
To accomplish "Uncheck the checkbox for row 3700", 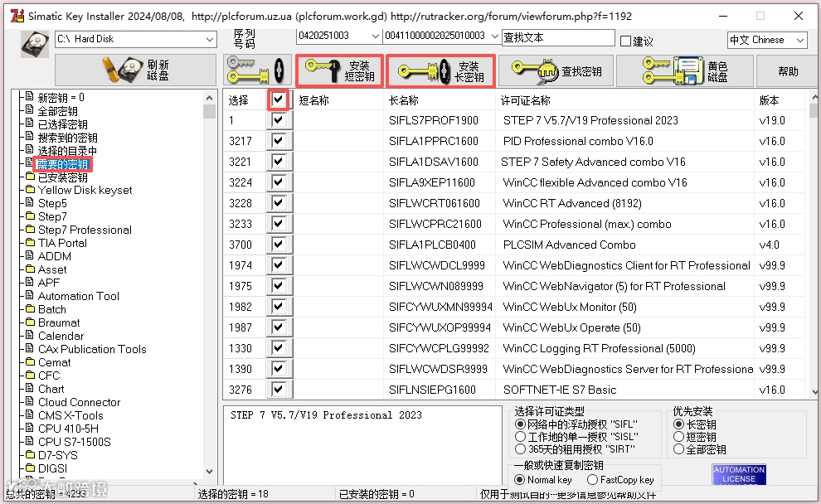I will point(279,245).
